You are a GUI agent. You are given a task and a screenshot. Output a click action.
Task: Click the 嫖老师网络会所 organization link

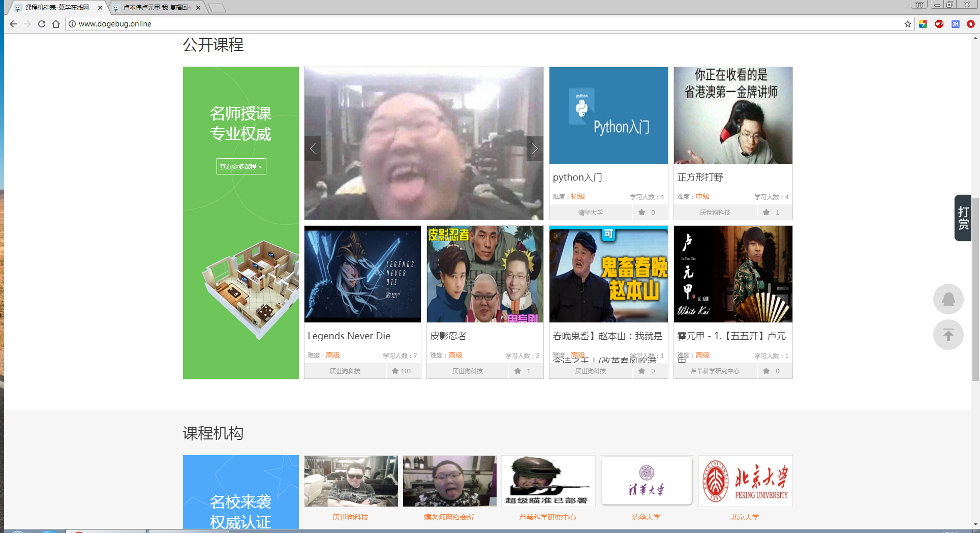[x=449, y=517]
